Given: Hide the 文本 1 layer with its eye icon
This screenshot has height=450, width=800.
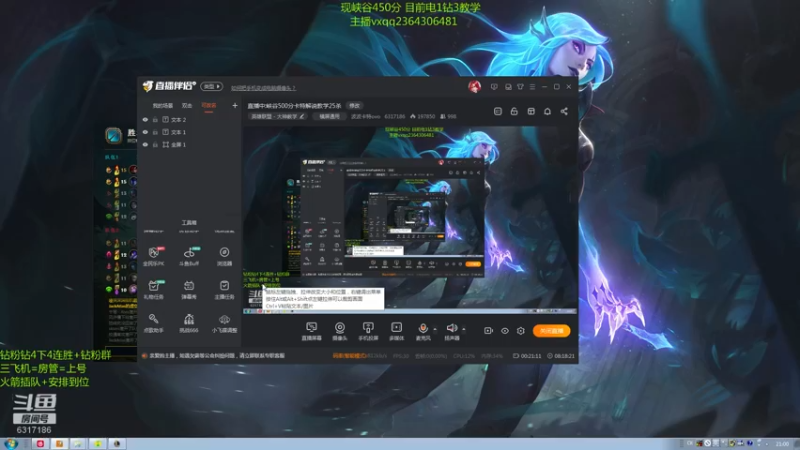Looking at the screenshot, I should click(x=145, y=132).
